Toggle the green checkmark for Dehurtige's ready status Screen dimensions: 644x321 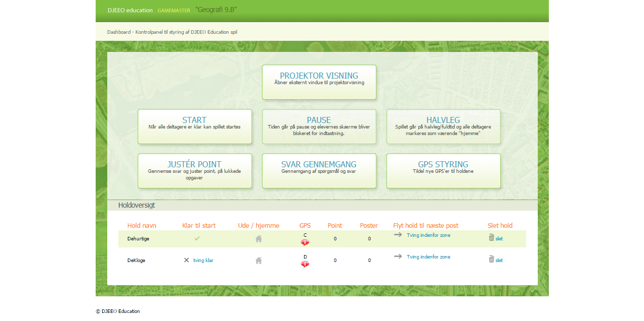click(x=197, y=238)
